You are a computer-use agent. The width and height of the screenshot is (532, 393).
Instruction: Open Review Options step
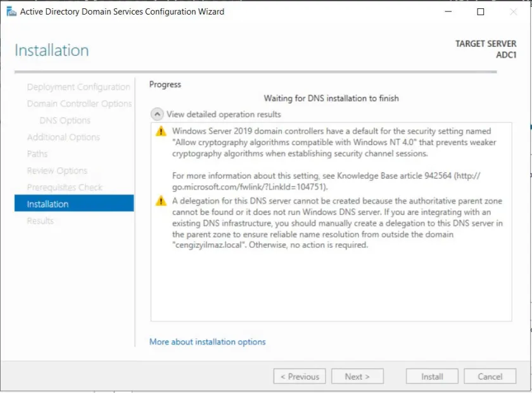click(57, 171)
